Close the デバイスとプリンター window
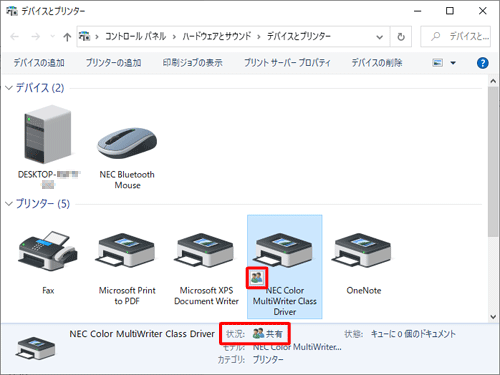 pos(482,11)
